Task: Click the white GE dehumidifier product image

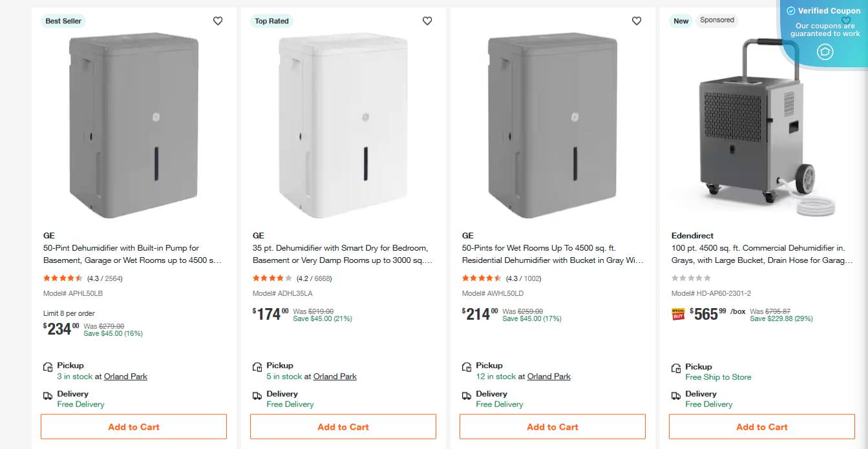Action: (x=343, y=126)
